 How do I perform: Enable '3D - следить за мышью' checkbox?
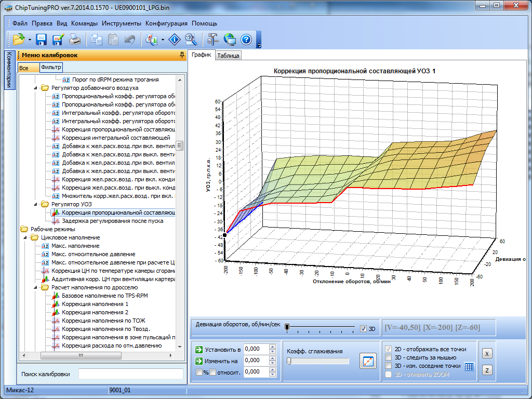388,357
